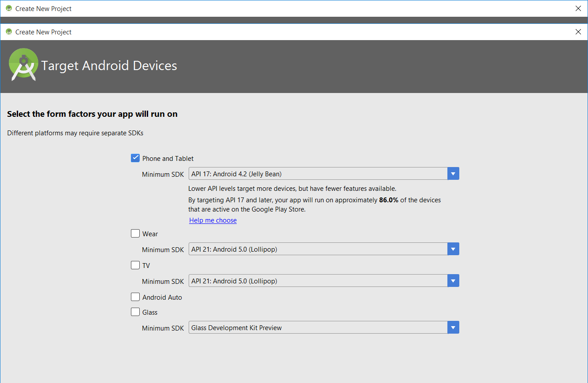
Task: Click the blue arrow beside the TV SDK selector
Action: click(453, 280)
